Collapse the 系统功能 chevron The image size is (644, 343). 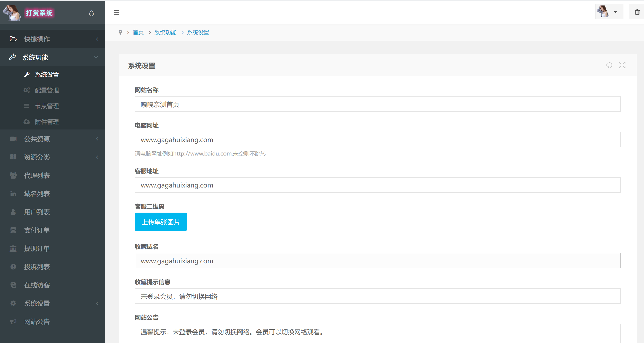click(96, 57)
